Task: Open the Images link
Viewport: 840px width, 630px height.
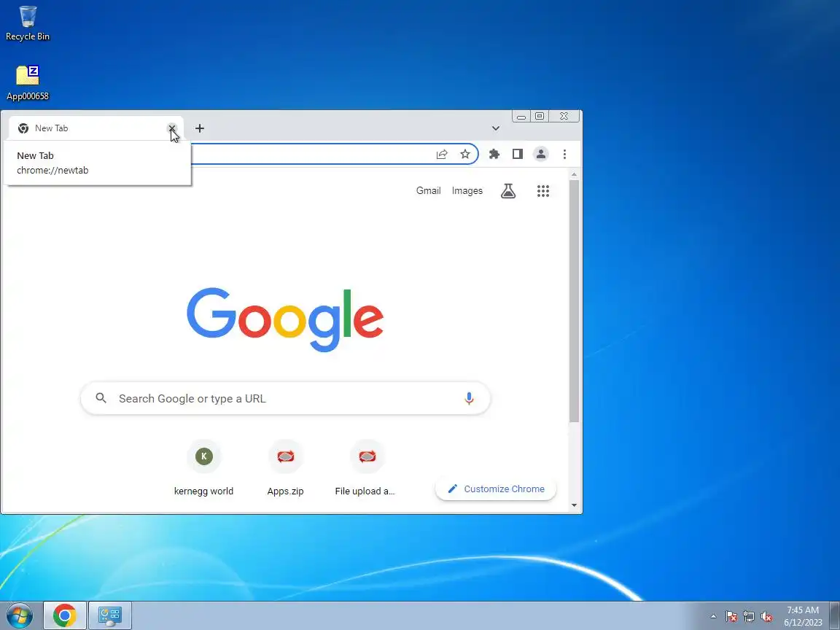Action: pos(467,191)
